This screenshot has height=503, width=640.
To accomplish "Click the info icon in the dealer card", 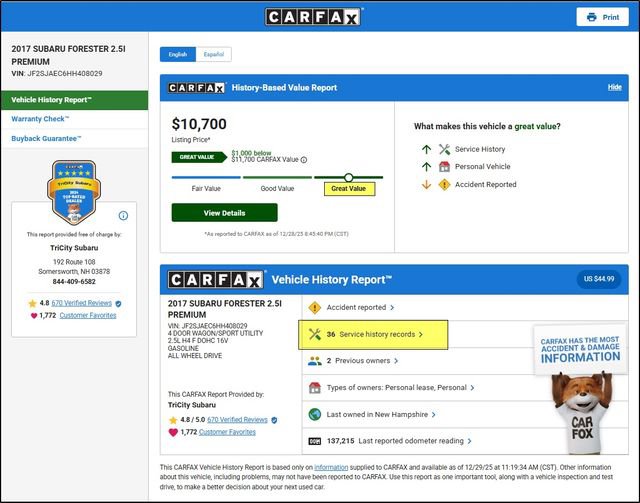I will (x=123, y=215).
